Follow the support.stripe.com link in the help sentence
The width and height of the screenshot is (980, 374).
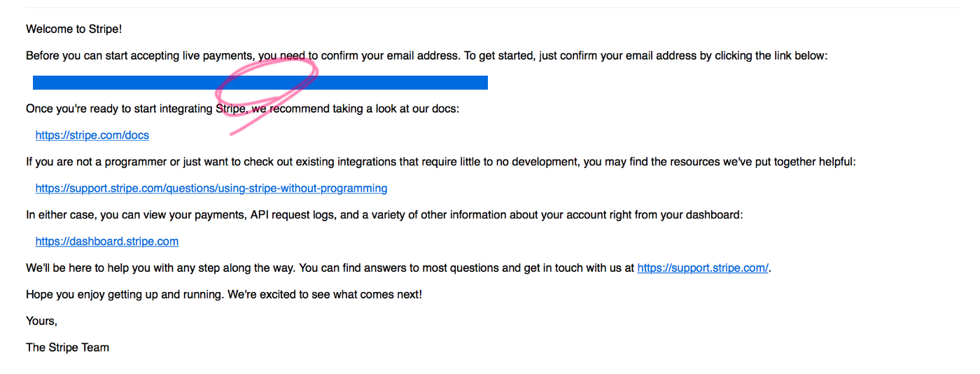point(703,268)
